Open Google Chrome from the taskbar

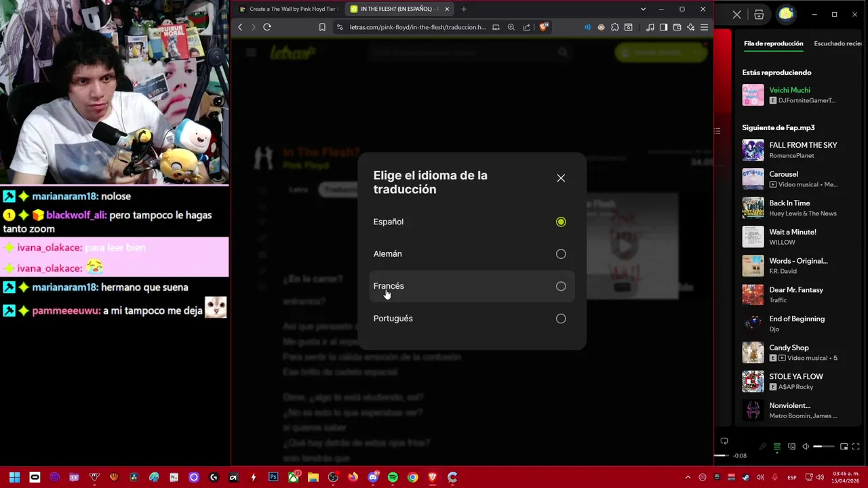(x=412, y=477)
